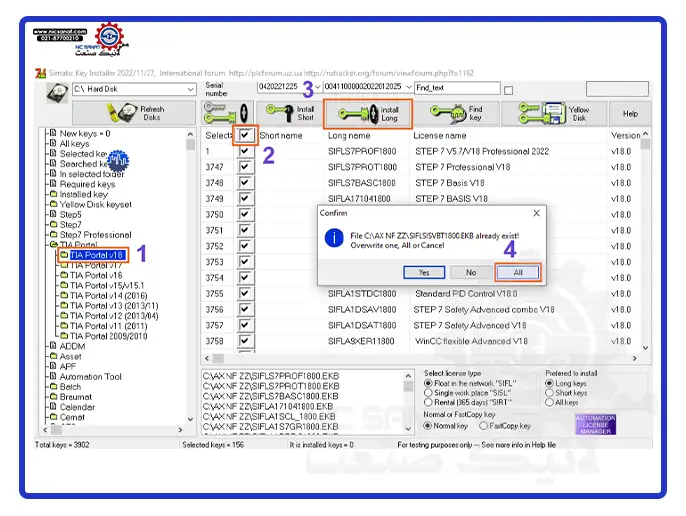Select the Step5 tree item
Viewport: 686px width, 516px height.
pyautogui.click(x=70, y=214)
